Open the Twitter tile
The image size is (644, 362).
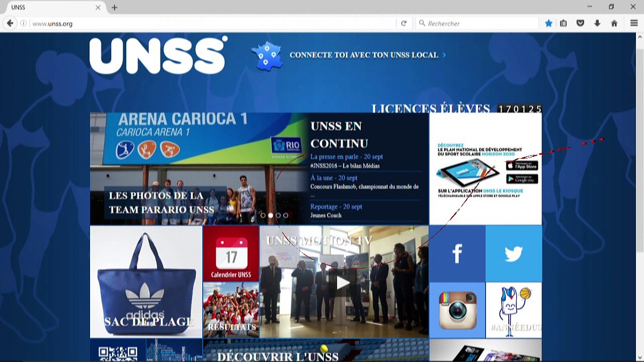[x=514, y=253]
